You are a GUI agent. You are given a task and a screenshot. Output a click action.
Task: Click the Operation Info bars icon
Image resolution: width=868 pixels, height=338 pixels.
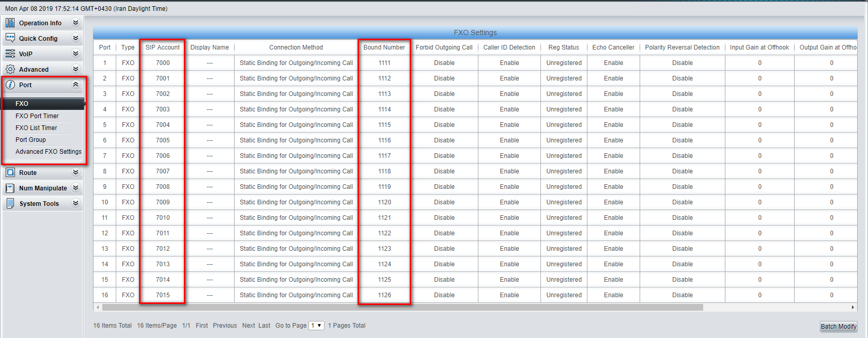[10, 23]
